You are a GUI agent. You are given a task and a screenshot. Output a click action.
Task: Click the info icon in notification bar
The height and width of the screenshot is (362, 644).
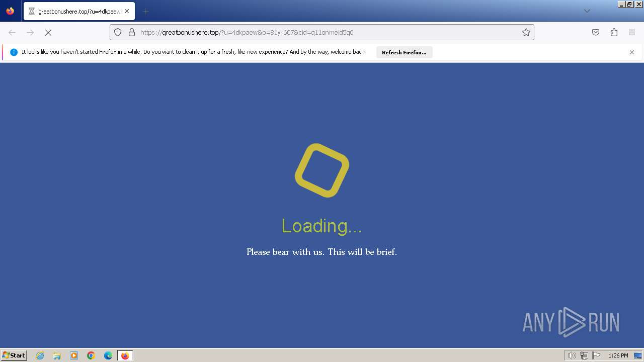point(14,52)
